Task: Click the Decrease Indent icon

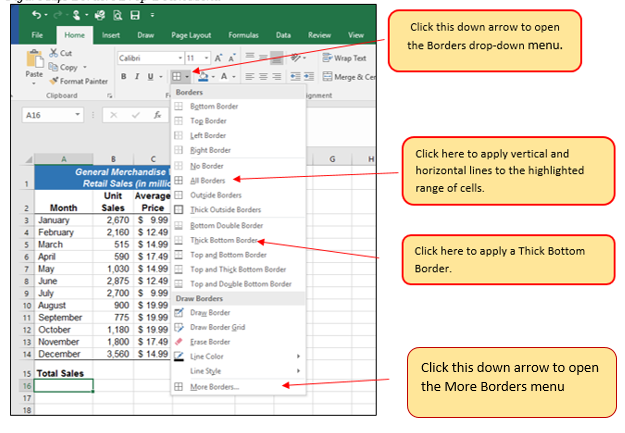Action: (x=295, y=76)
